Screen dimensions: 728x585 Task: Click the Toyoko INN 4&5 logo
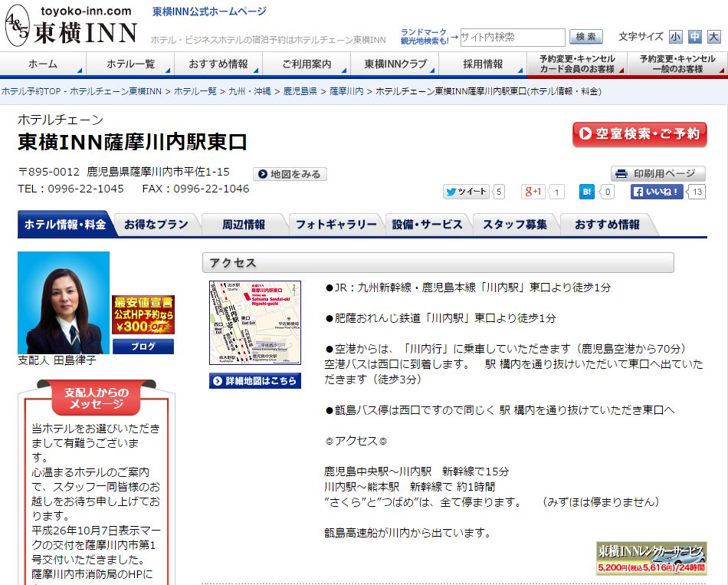click(x=71, y=25)
